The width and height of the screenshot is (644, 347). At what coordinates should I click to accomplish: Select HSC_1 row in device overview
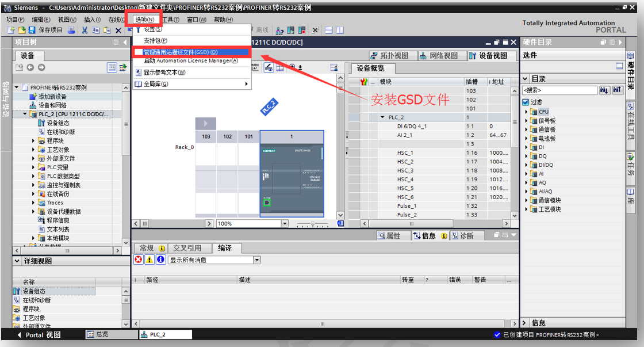tap(429, 152)
